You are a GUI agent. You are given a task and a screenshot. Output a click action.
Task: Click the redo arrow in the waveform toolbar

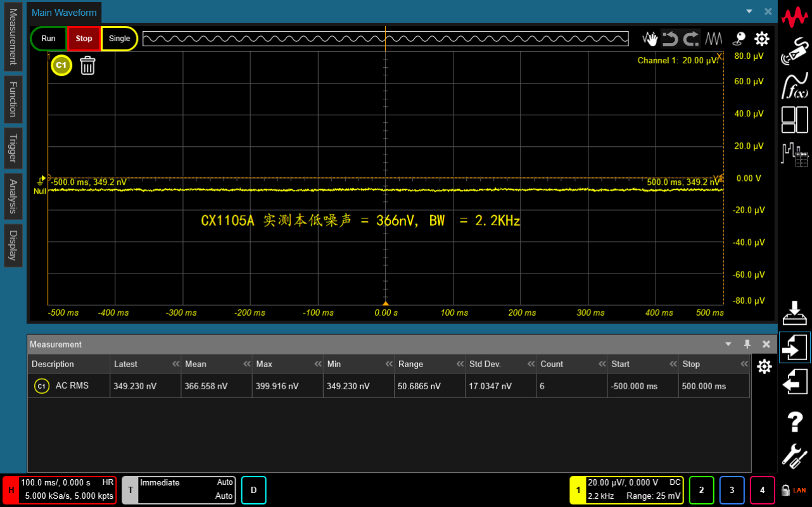(692, 39)
